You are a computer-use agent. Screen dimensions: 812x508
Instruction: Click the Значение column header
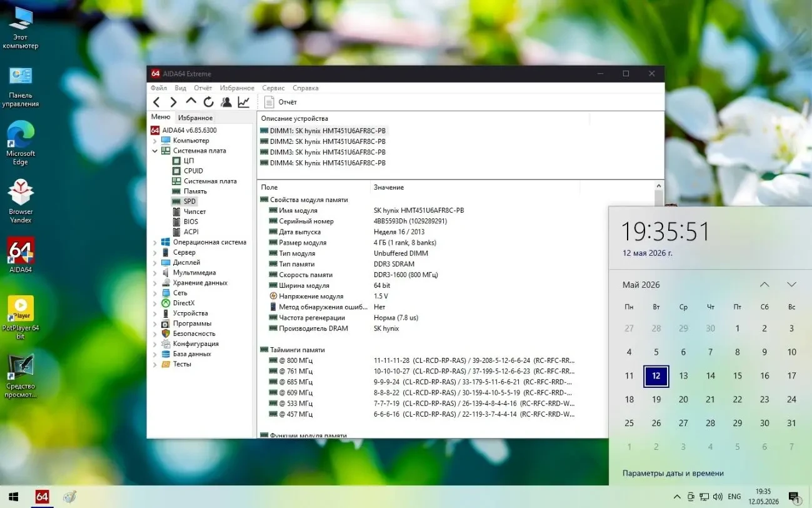pos(475,187)
